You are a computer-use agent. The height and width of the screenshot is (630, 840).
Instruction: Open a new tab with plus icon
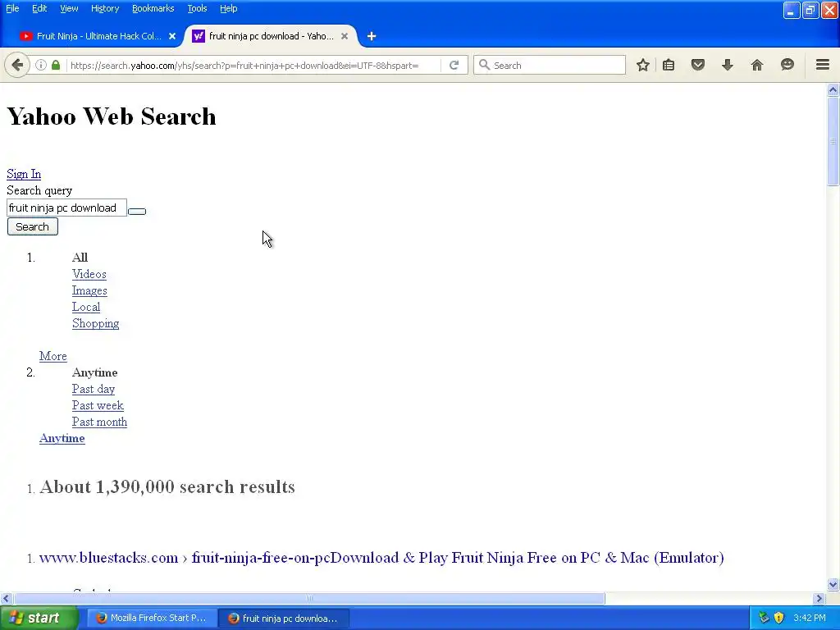coord(372,36)
